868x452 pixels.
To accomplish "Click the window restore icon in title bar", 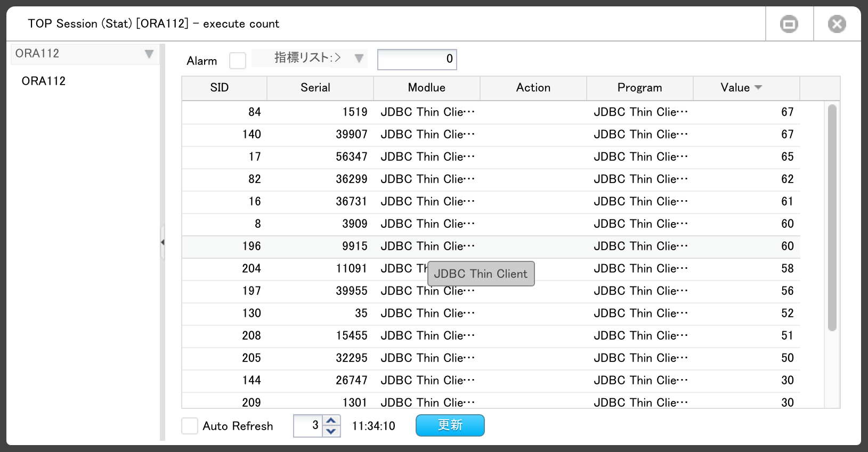I will (x=789, y=24).
